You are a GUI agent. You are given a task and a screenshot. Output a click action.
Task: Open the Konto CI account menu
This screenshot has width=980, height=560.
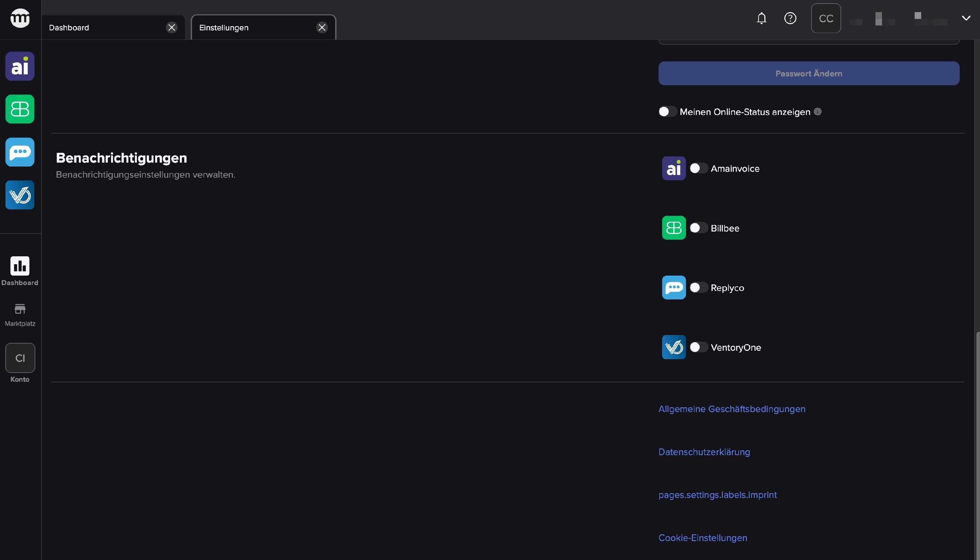click(20, 358)
